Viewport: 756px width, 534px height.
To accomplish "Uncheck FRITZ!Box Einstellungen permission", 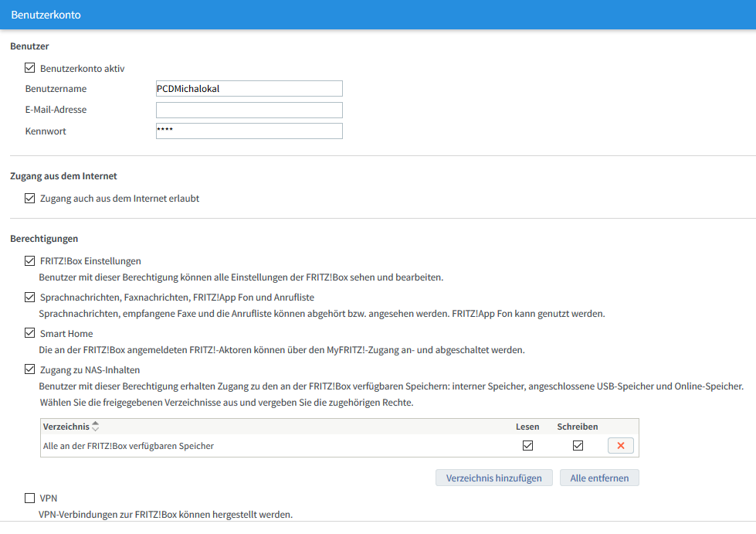I will [x=30, y=261].
